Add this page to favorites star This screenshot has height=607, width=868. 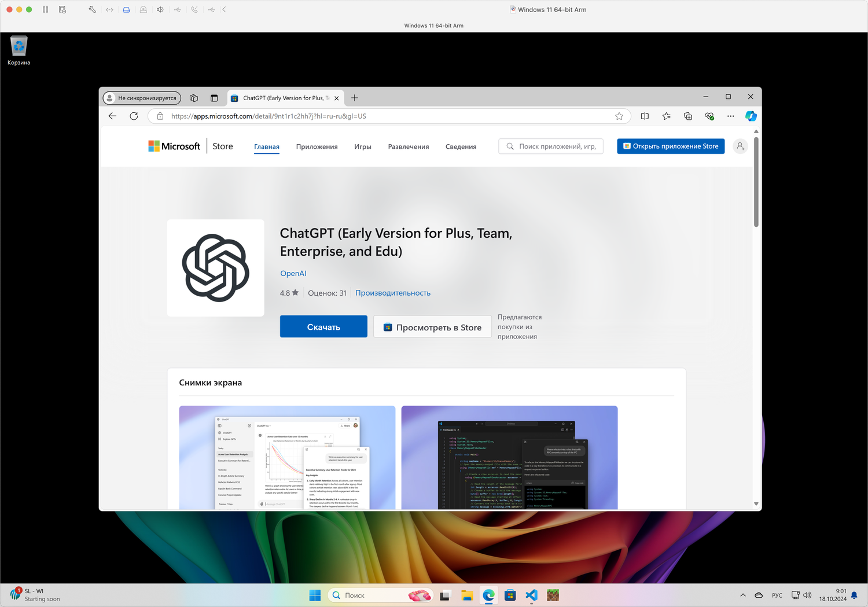click(619, 116)
